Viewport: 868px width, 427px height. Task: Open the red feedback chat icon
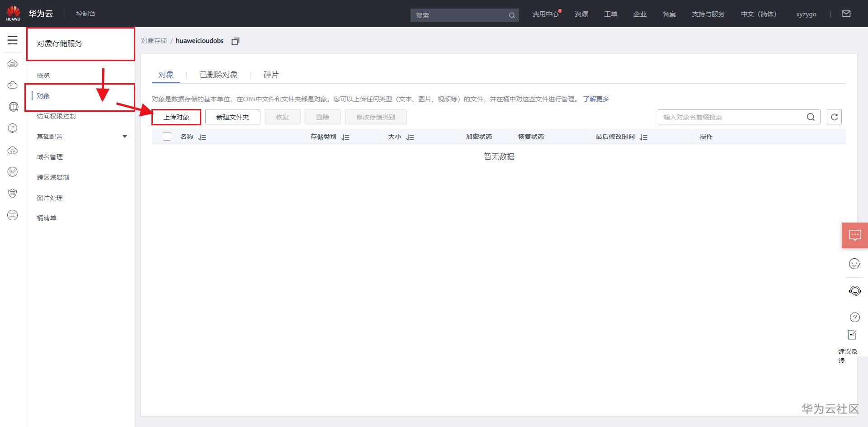(x=854, y=235)
